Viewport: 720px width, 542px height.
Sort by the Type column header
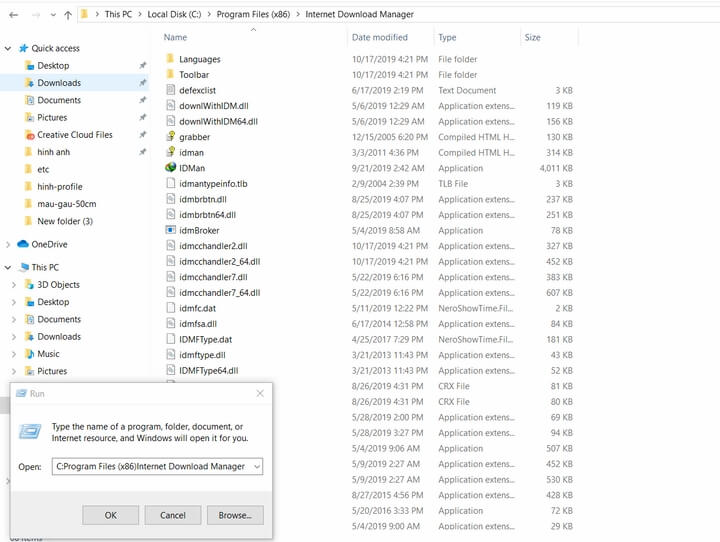coord(447,37)
